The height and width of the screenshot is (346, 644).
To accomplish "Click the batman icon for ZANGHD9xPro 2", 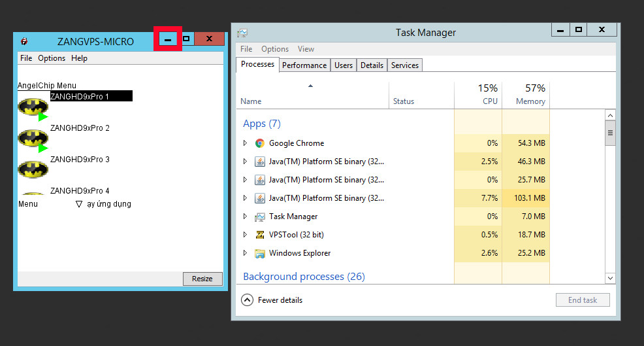I will click(x=33, y=138).
